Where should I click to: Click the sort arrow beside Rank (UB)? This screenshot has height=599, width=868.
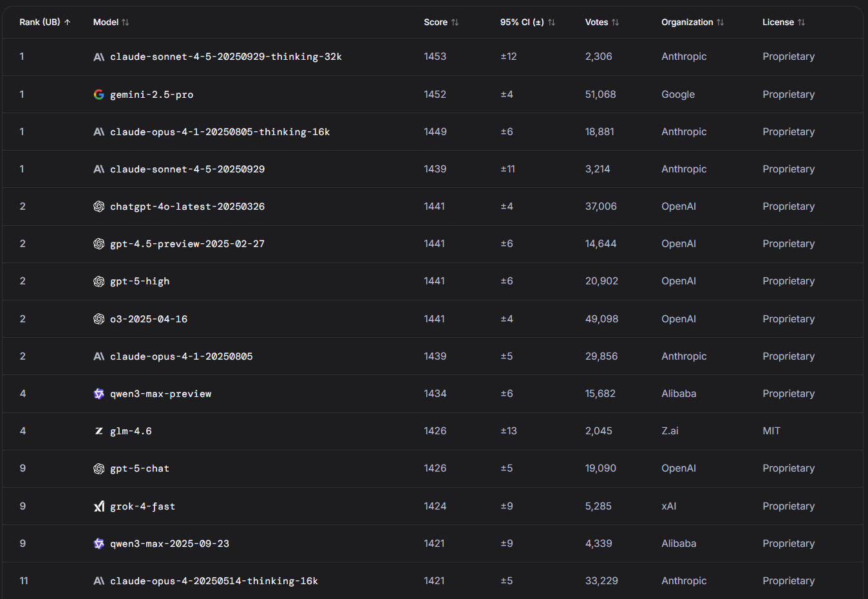click(67, 22)
